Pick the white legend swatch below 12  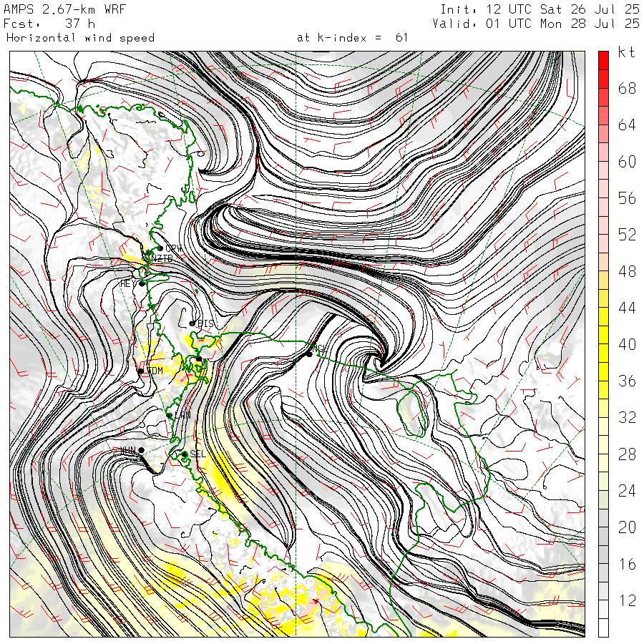tap(603, 618)
